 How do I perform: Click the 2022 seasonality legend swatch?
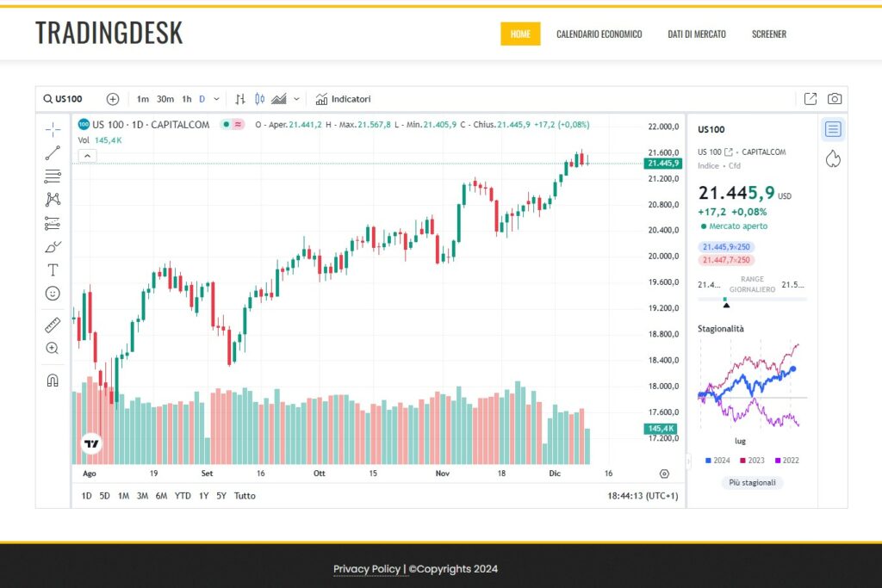(x=778, y=461)
